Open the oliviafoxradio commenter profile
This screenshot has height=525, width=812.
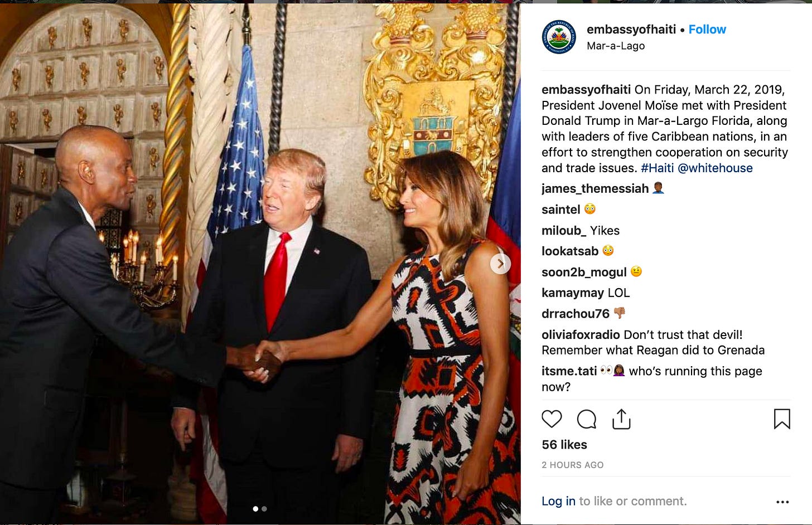(x=581, y=334)
